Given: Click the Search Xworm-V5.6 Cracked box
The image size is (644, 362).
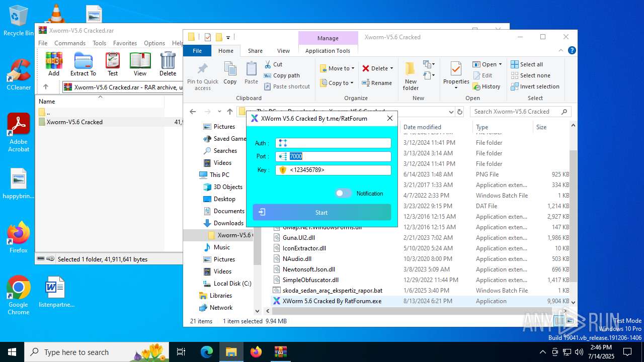Looking at the screenshot, I should (521, 112).
